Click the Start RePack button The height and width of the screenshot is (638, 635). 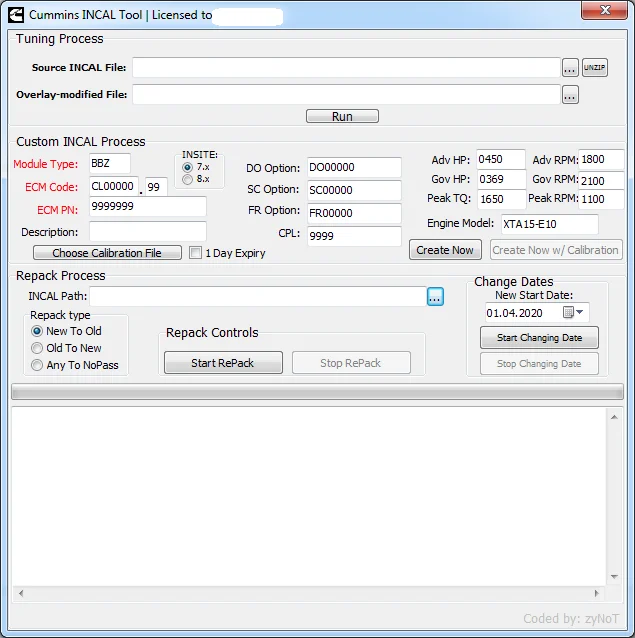[x=223, y=363]
